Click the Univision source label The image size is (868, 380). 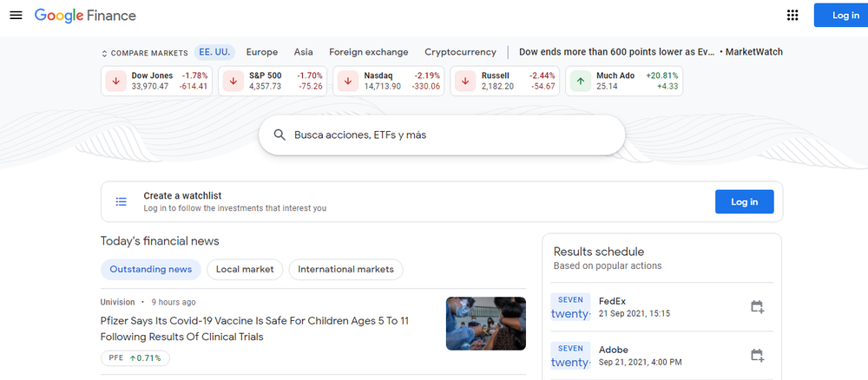117,302
